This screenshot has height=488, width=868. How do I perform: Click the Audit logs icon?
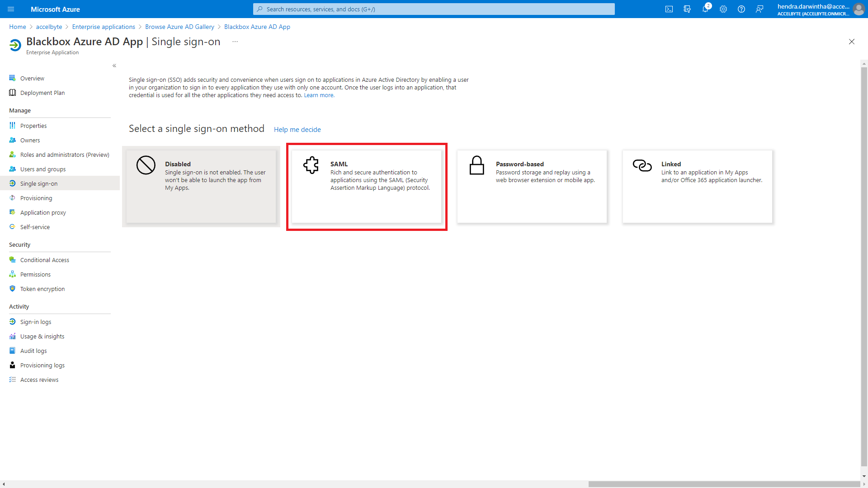(13, 351)
